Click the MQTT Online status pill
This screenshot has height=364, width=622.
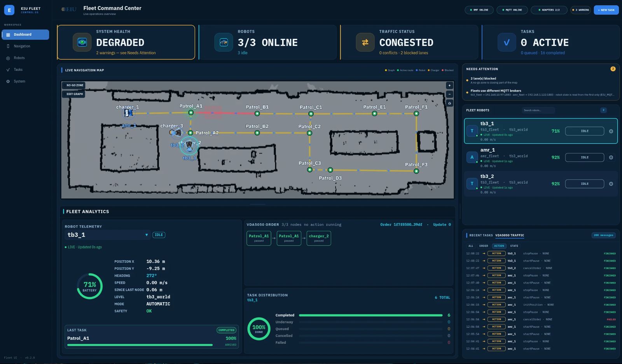pos(512,10)
